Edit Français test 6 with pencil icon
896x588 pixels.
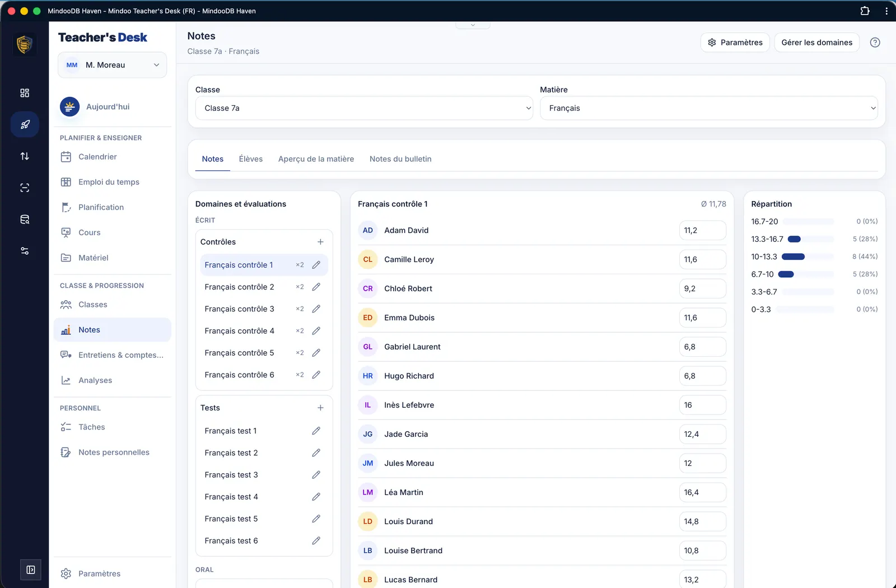316,541
